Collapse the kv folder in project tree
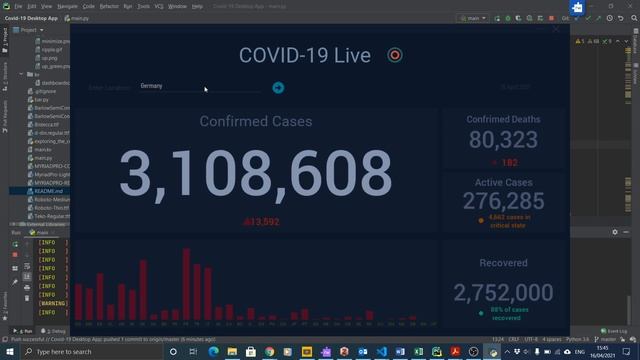Viewport: 640px width, 360px height. [21, 74]
